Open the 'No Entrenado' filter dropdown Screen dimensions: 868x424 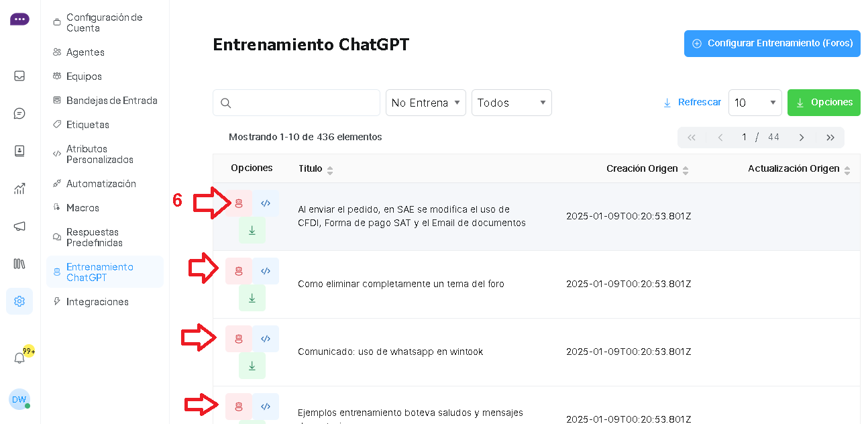425,103
